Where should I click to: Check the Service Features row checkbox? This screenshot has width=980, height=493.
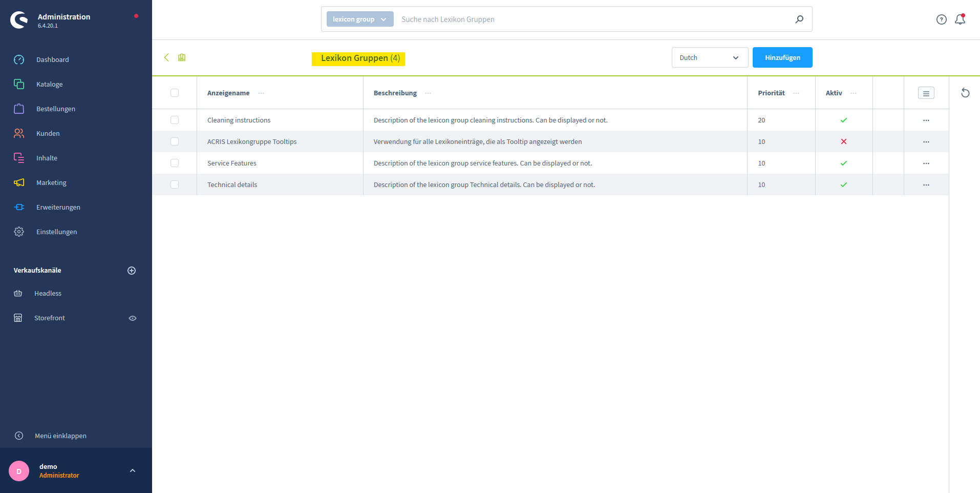click(x=175, y=163)
